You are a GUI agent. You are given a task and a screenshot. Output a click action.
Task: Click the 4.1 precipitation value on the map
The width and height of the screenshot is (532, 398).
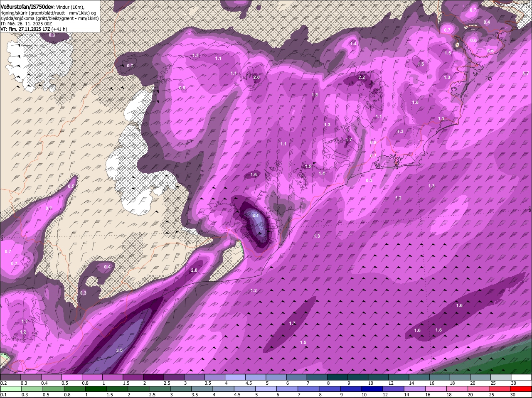[x=256, y=216]
